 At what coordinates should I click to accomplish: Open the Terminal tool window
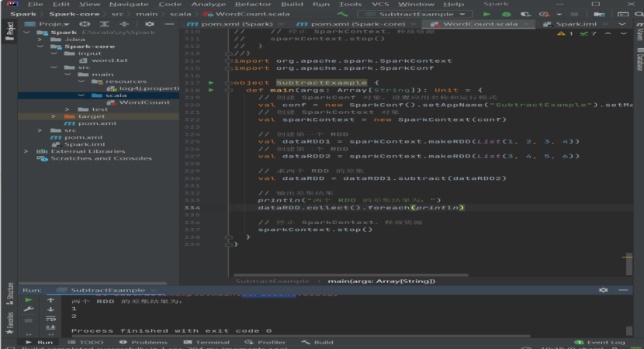pyautogui.click(x=206, y=342)
